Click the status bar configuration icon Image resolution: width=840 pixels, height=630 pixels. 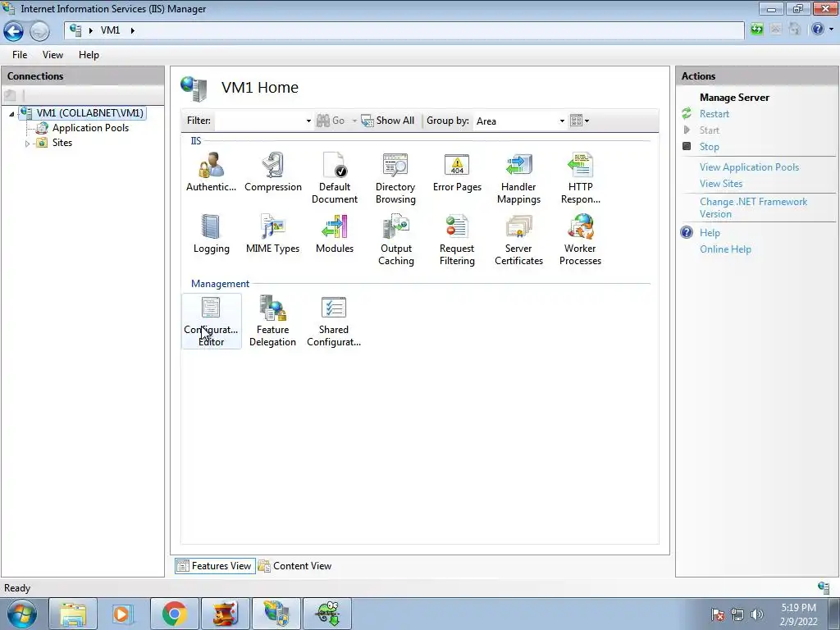[824, 587]
